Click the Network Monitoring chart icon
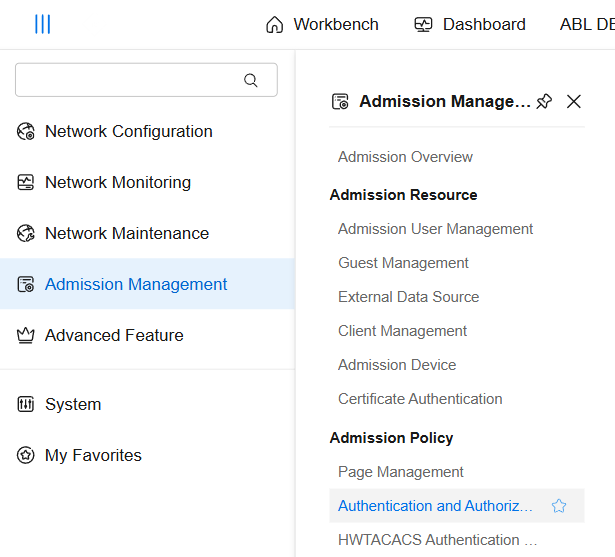Screen dimensions: 615x557 click(x=26, y=182)
